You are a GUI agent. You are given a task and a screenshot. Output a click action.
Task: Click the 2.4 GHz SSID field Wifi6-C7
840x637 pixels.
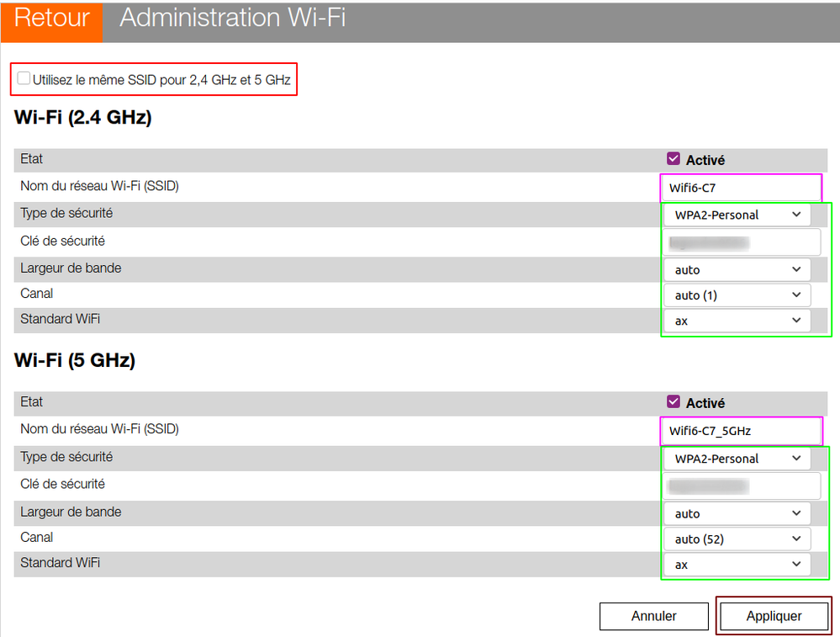point(740,188)
